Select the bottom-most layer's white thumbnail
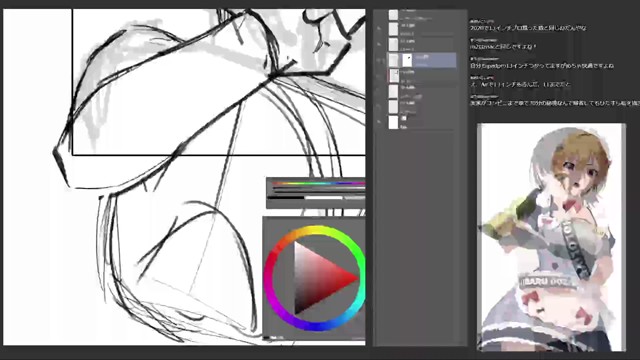Image resolution: width=640 pixels, height=360 pixels. 393,122
